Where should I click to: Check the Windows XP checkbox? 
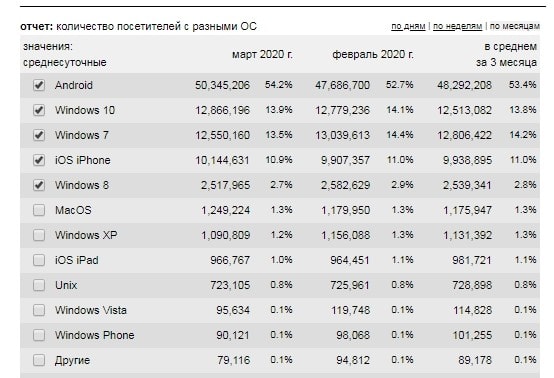pos(39,235)
